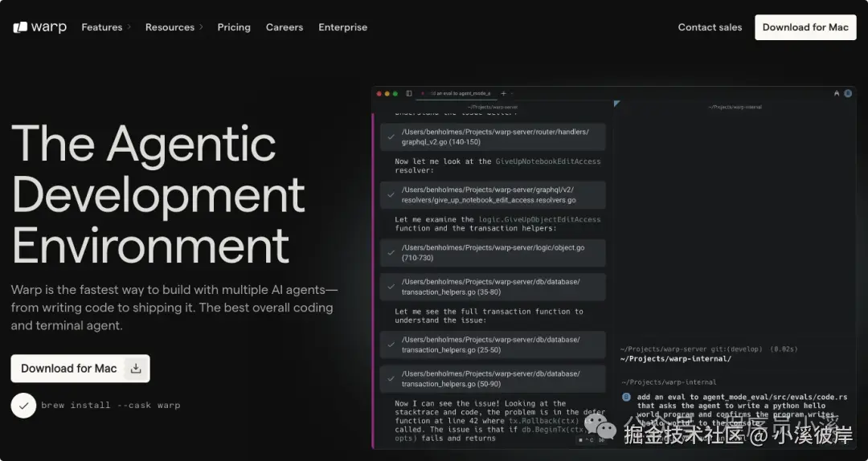Click the green maximize dot of Warp window
This screenshot has width=868, height=461.
pos(395,93)
